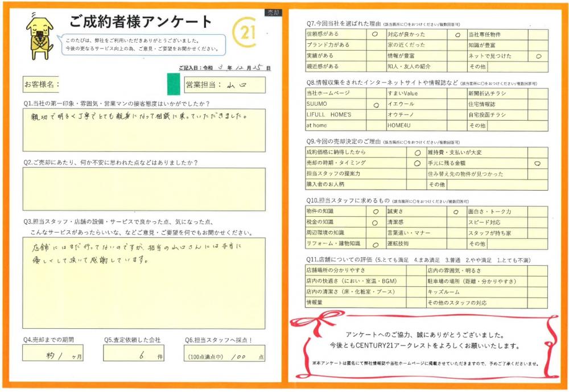Click the 売却 tag at the top

(273, 13)
